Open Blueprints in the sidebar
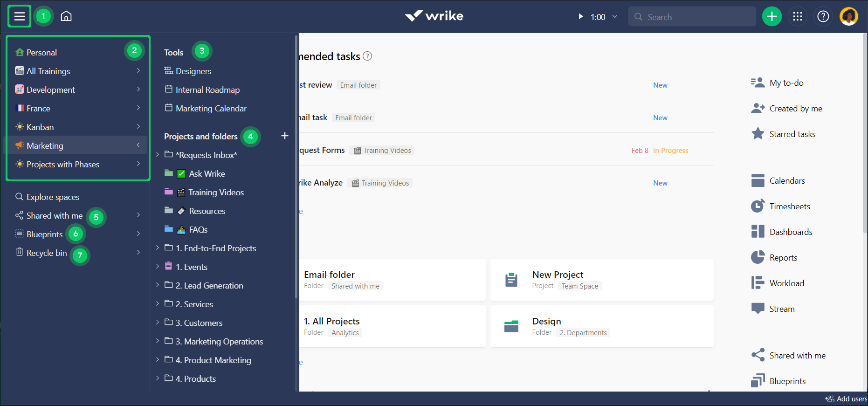Viewport: 868px width, 406px height. pos(44,234)
